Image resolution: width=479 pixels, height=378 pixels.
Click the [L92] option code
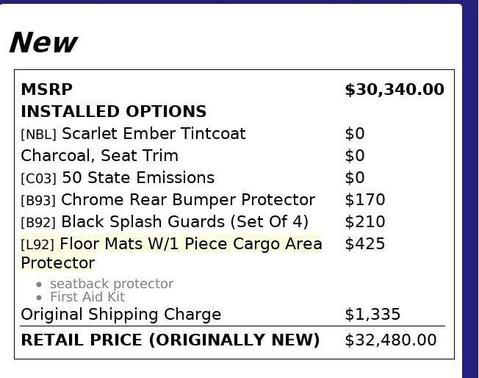(x=37, y=244)
